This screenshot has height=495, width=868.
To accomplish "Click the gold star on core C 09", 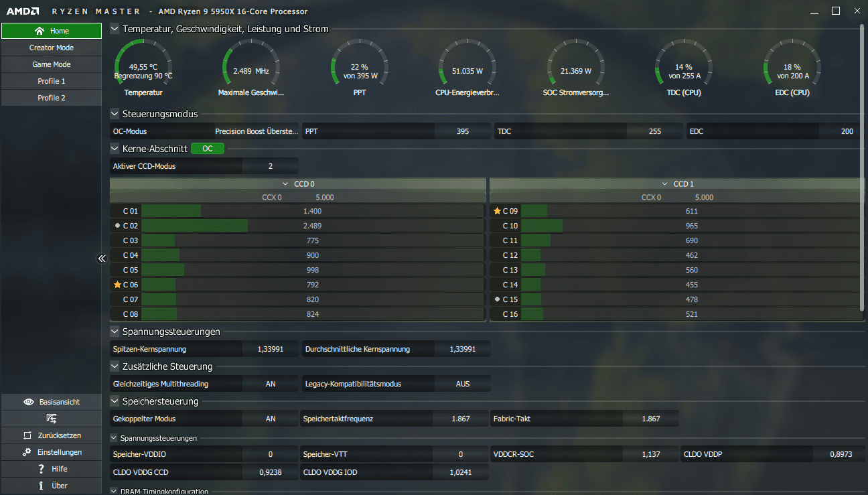I will point(497,211).
